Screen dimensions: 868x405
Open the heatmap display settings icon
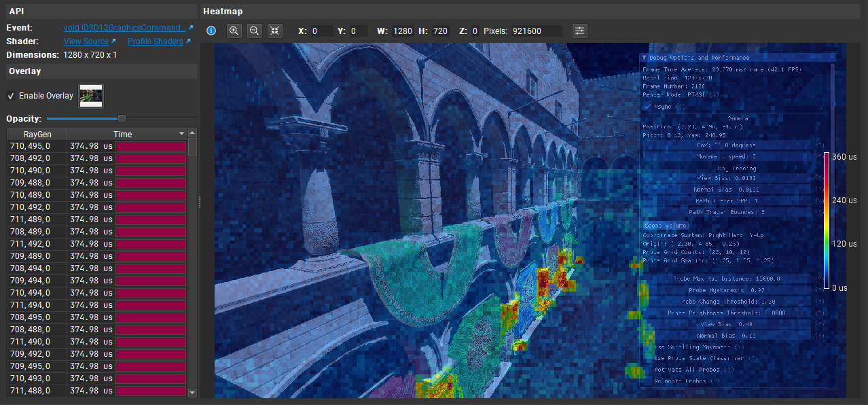pos(579,31)
